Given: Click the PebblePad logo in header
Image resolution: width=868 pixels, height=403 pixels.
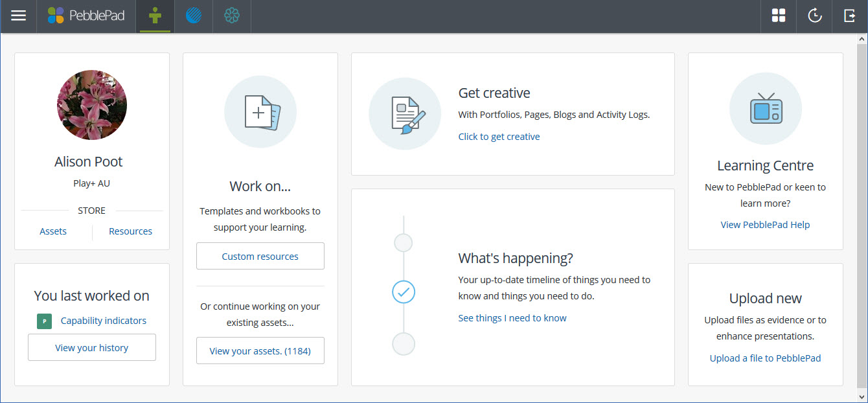Looking at the screenshot, I should coord(86,16).
